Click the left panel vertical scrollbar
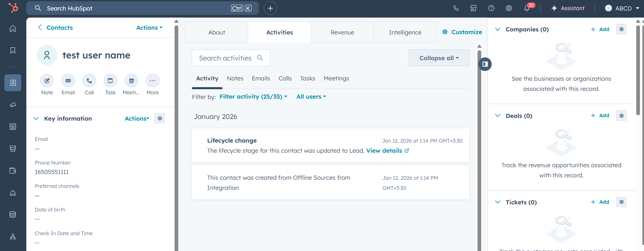644x251 pixels. pyautogui.click(x=176, y=135)
